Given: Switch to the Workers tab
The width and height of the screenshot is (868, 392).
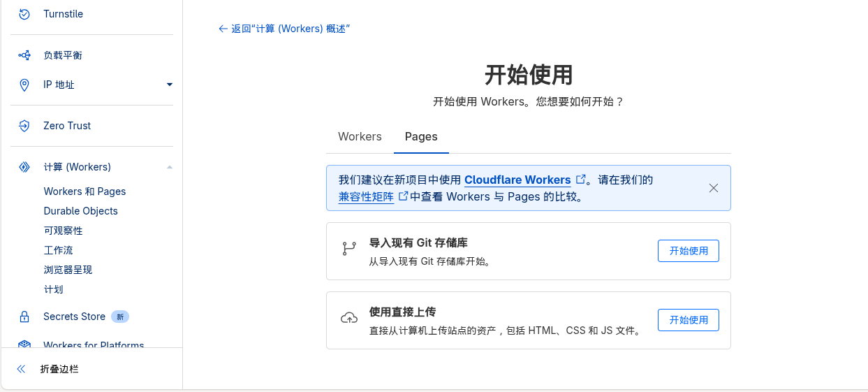Looking at the screenshot, I should tap(360, 136).
